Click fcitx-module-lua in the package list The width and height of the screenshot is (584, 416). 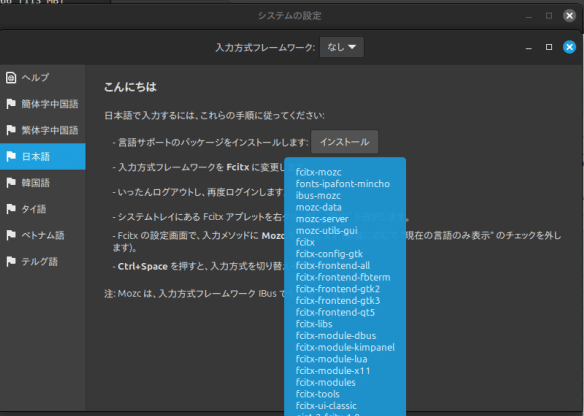point(331,359)
